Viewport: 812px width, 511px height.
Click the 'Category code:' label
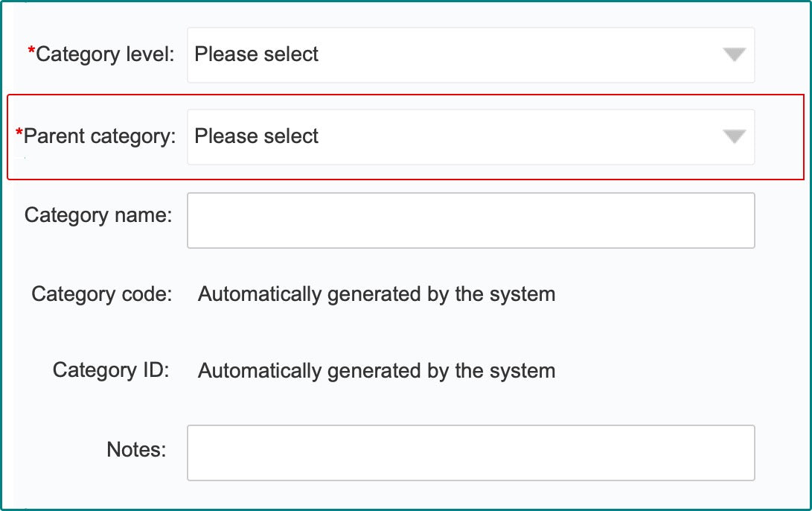101,293
